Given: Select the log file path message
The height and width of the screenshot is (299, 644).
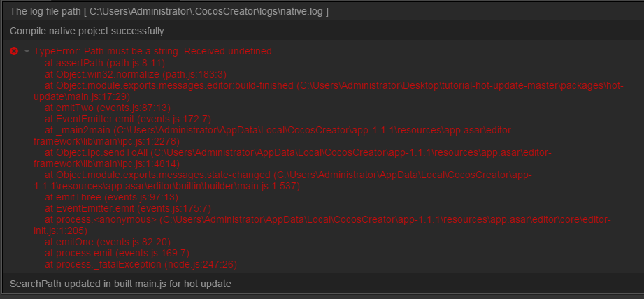Looking at the screenshot, I should coord(169,12).
